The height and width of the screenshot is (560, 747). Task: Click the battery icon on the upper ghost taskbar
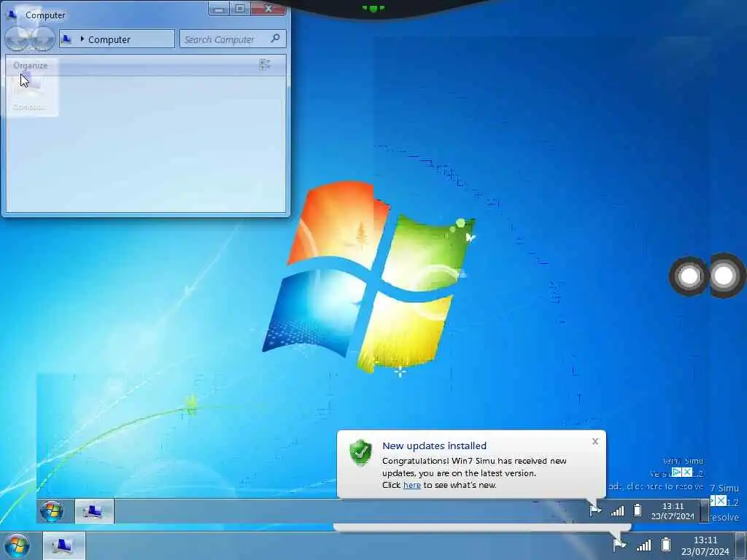(638, 510)
